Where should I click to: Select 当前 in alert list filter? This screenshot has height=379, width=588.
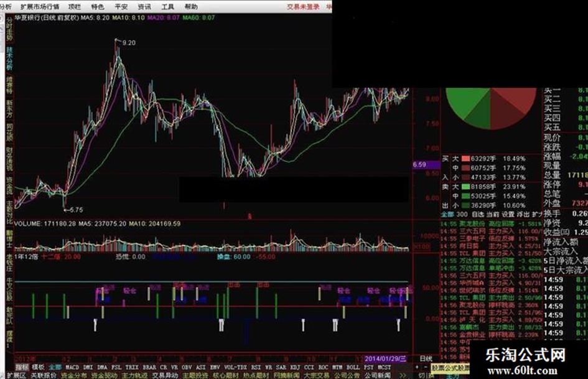pos(493,214)
